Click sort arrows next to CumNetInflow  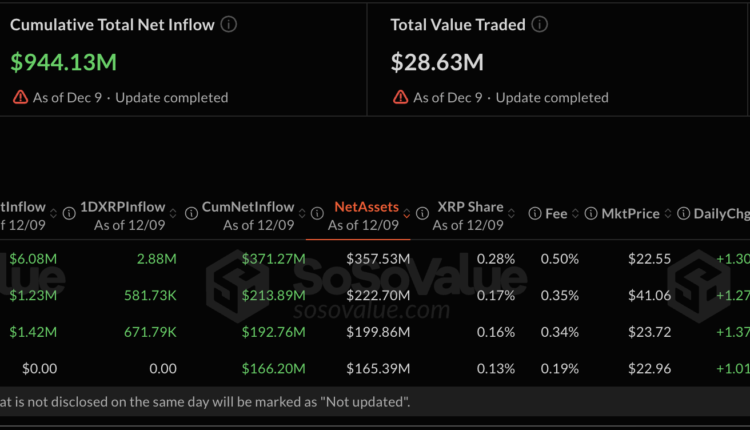pos(301,214)
